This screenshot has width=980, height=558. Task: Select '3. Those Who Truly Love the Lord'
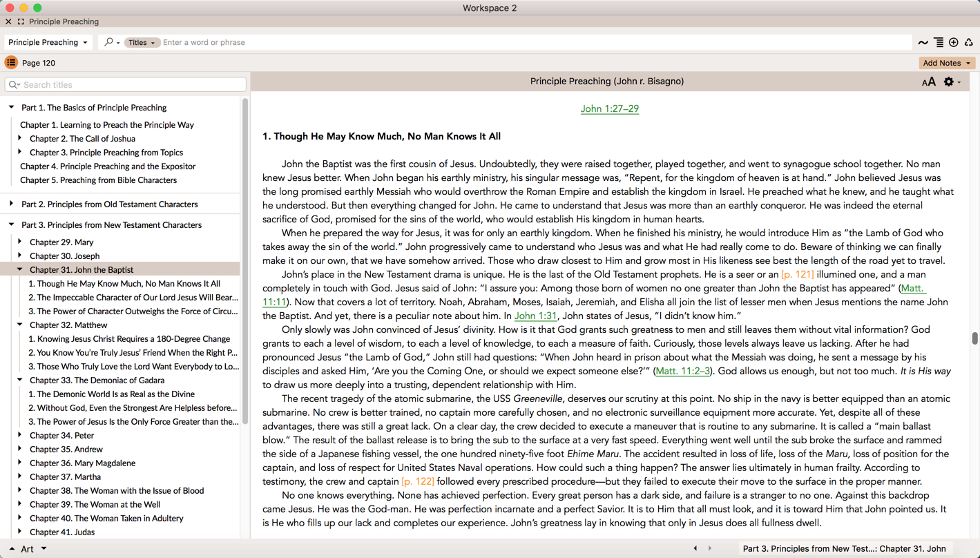[x=133, y=367]
